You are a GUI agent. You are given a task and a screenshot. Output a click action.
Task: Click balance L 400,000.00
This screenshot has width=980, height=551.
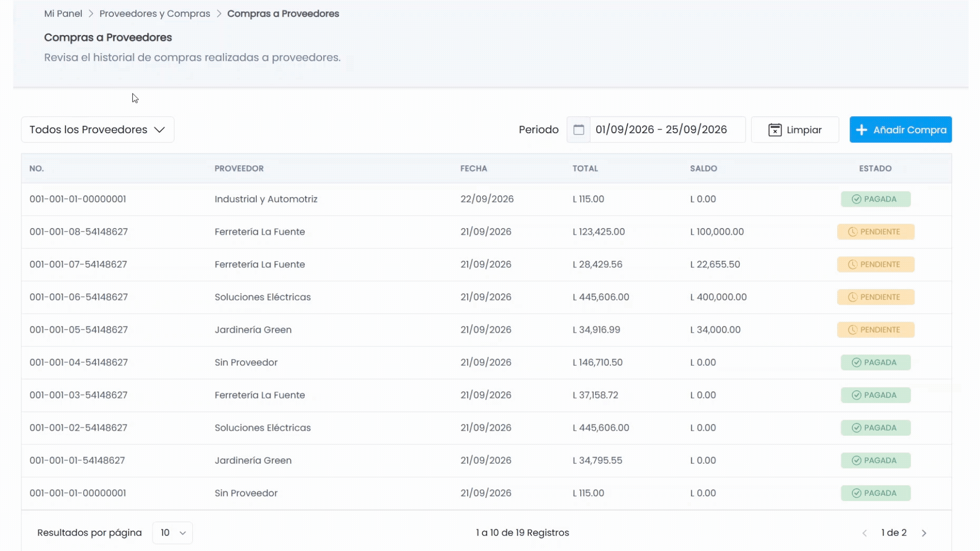(x=718, y=297)
